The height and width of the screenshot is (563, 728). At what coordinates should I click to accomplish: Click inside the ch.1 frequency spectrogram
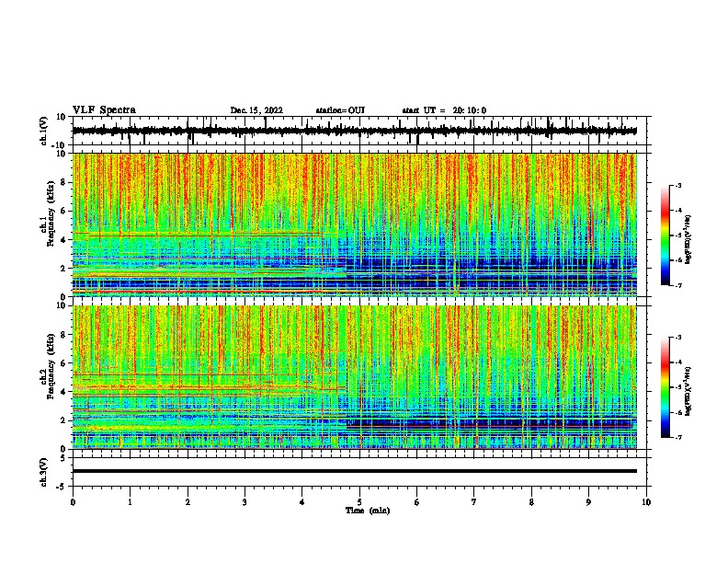(355, 224)
